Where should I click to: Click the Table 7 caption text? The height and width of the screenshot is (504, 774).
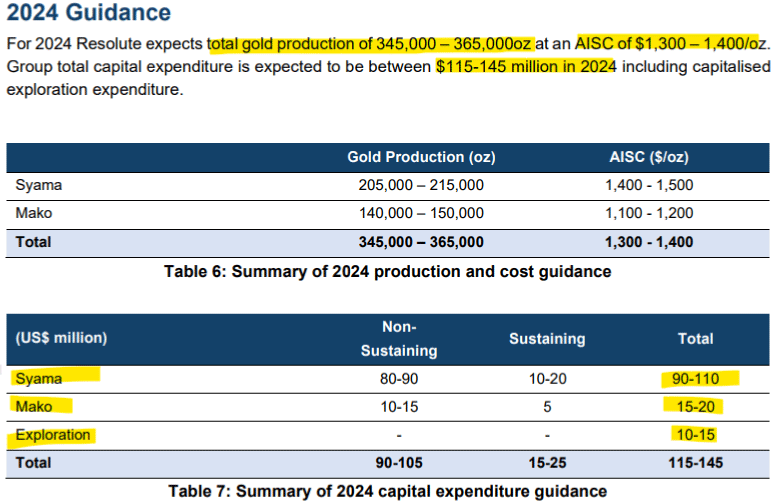(x=387, y=491)
